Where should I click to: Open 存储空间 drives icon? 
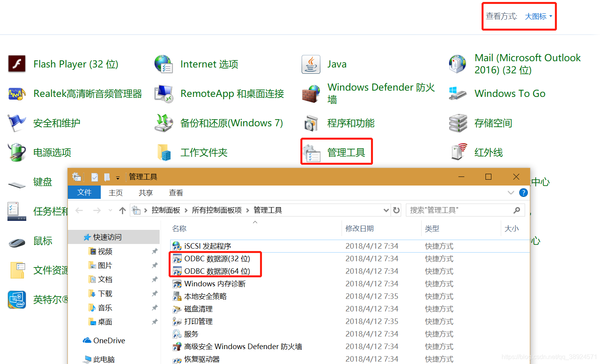(458, 123)
